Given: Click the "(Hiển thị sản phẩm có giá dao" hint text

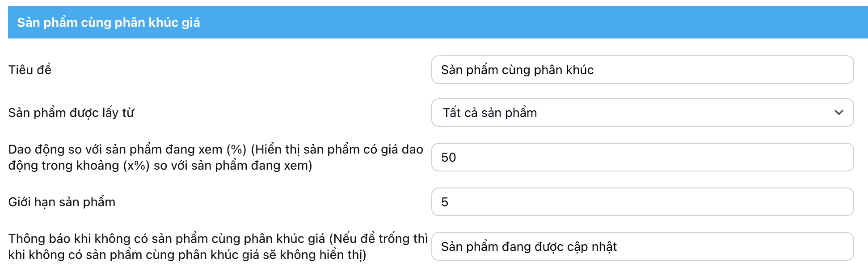Looking at the screenshot, I should coord(336,149).
